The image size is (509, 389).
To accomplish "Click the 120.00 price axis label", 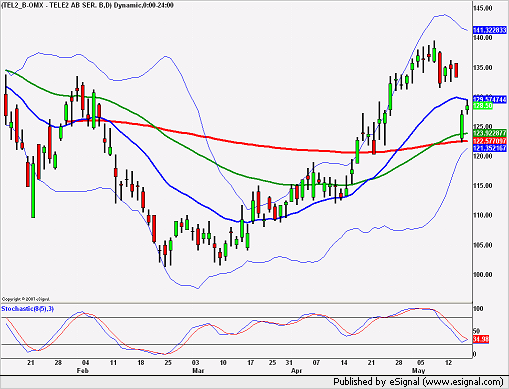I will [x=483, y=156].
